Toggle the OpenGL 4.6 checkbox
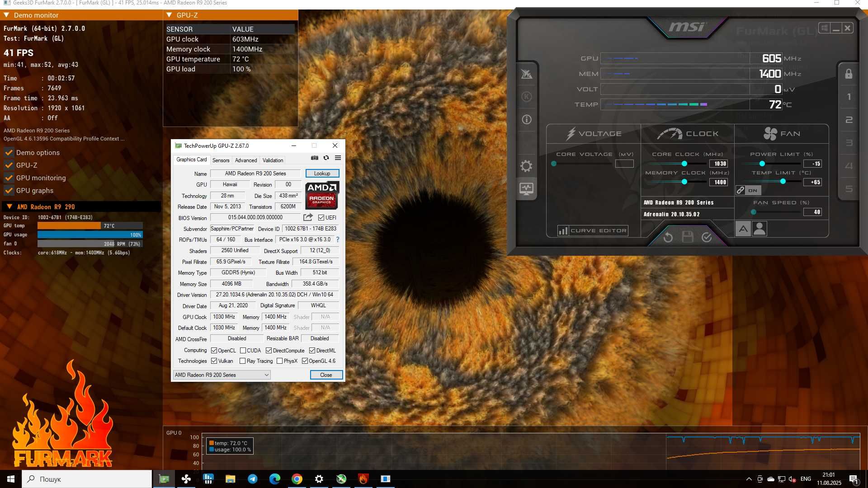 pyautogui.click(x=305, y=361)
